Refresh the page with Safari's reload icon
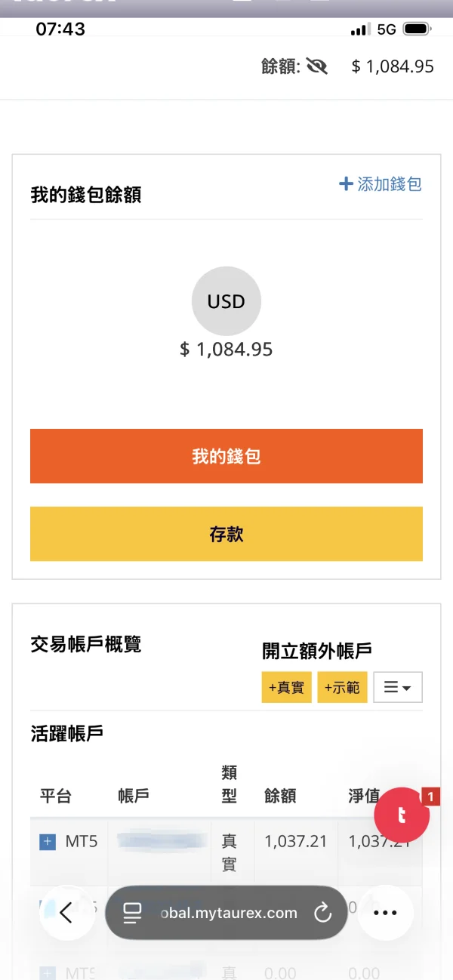Viewport: 453px width, 980px height. pyautogui.click(x=323, y=912)
